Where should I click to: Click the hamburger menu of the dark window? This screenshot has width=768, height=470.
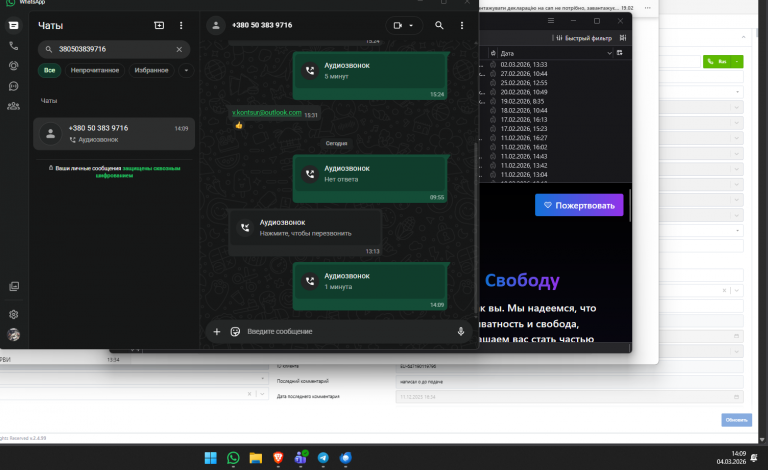(x=551, y=21)
